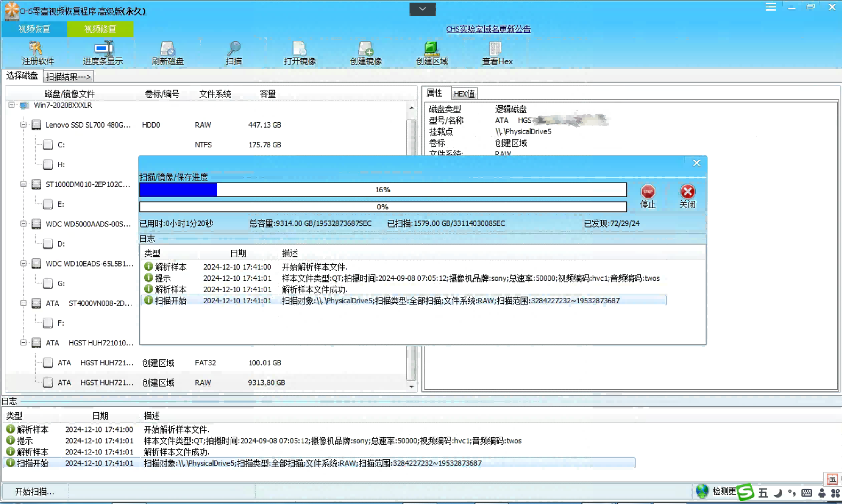842x504 pixels.
Task: Check the E: partition checkbox
Action: pyautogui.click(x=48, y=204)
